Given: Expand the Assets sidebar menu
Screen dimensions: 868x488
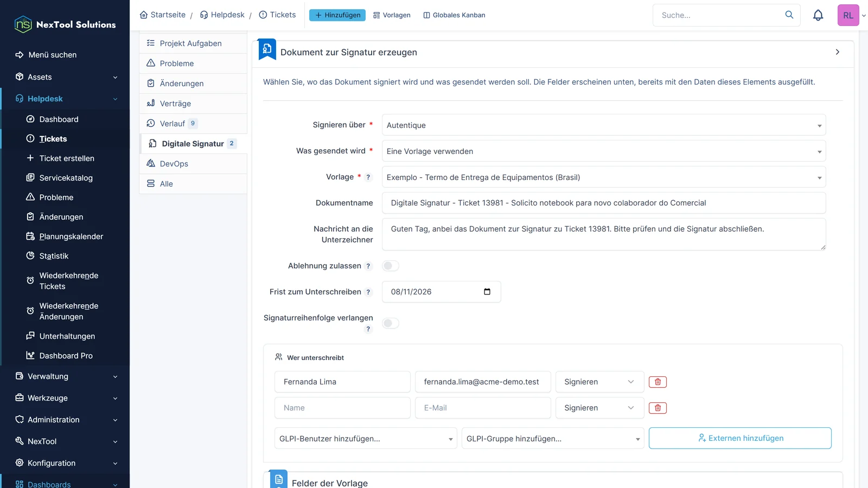Looking at the screenshot, I should [x=65, y=77].
